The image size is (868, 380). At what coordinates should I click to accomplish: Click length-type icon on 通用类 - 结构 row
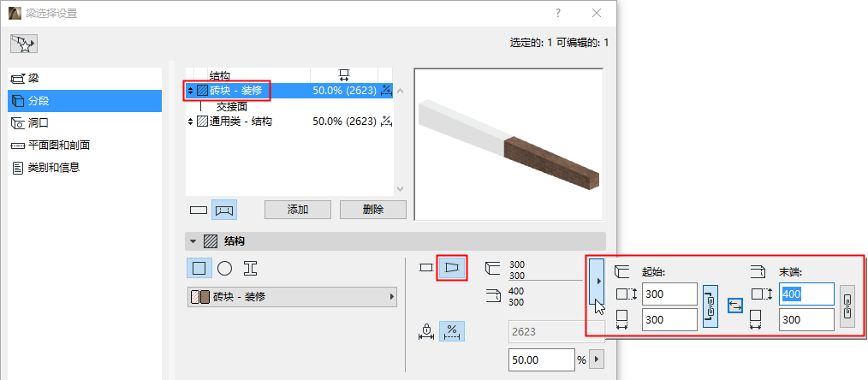pos(387,121)
